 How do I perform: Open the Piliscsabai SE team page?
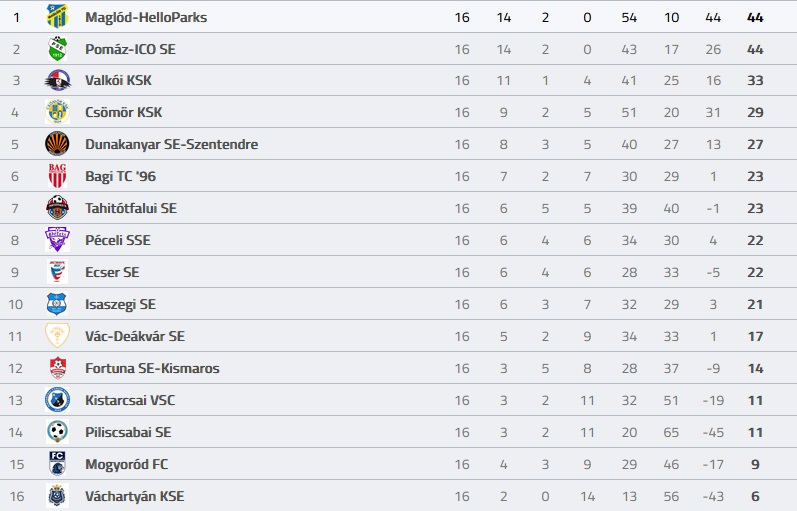point(128,433)
